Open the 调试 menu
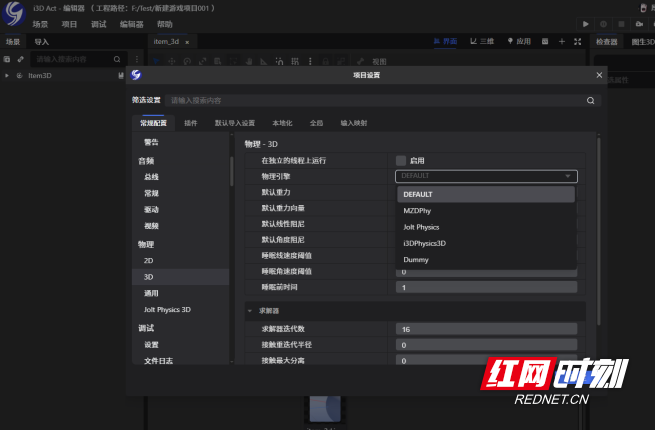This screenshot has height=430, width=655. [99, 24]
